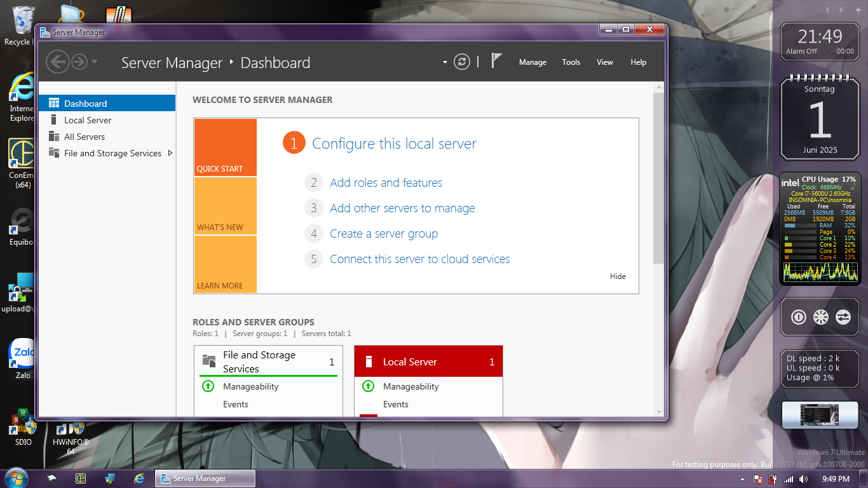The height and width of the screenshot is (488, 868).
Task: Click the Back navigation arrow in Server Manager
Action: (57, 62)
